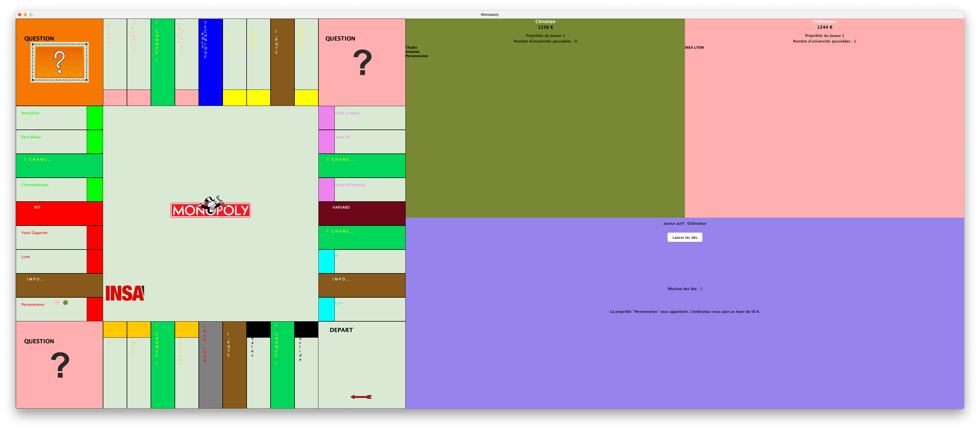Select the Chimiothérapie property cell
Screen dimensions: 980x430
click(59, 190)
